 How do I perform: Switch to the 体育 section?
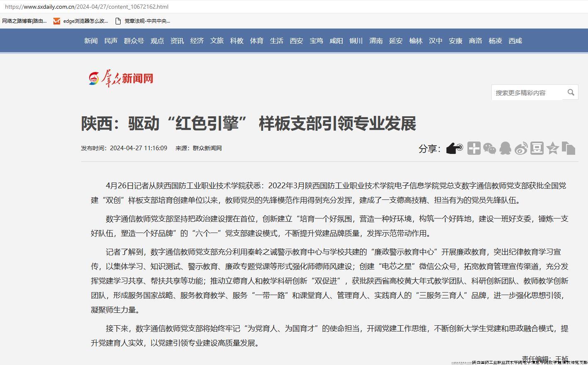tap(256, 41)
